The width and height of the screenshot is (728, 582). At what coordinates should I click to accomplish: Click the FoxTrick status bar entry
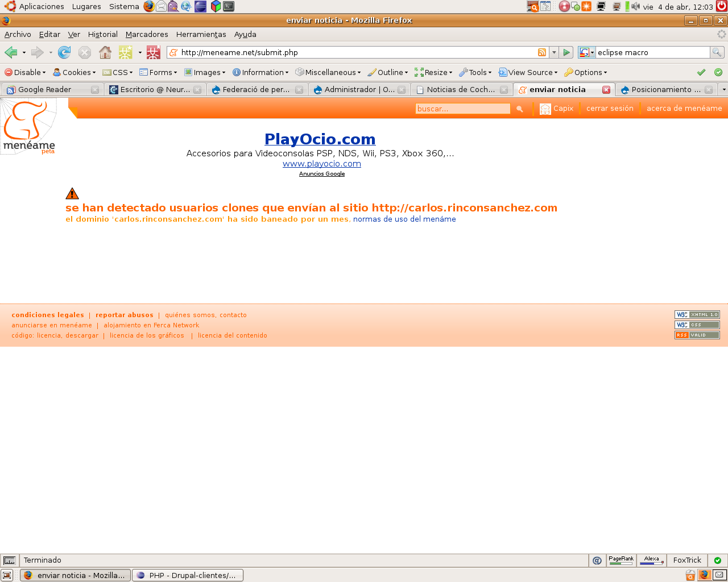(687, 560)
